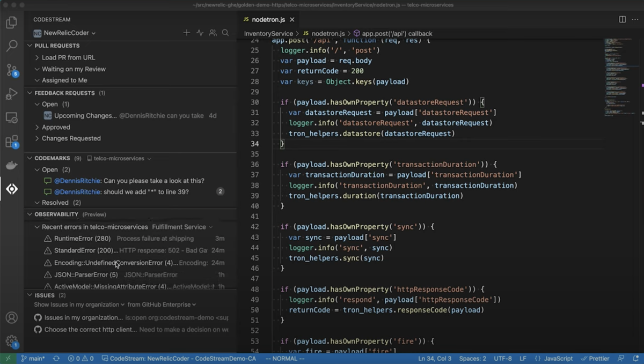Open the telco-microservices repo dropdown in Codemarks
This screenshot has width=644, height=364.
pos(119,159)
